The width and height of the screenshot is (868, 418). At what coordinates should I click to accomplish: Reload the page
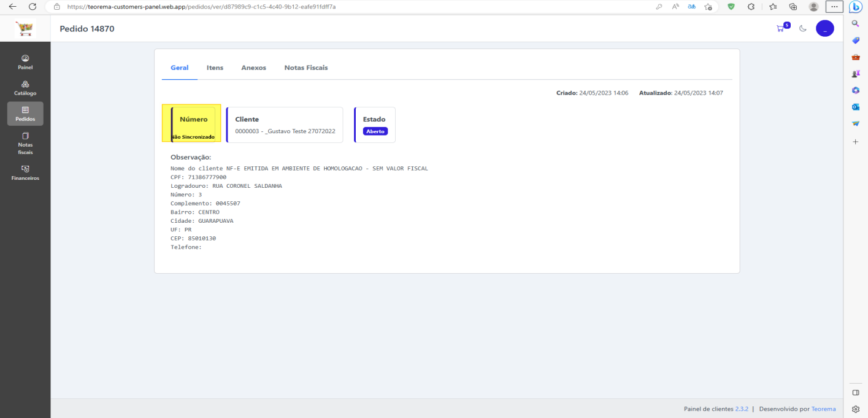(33, 7)
